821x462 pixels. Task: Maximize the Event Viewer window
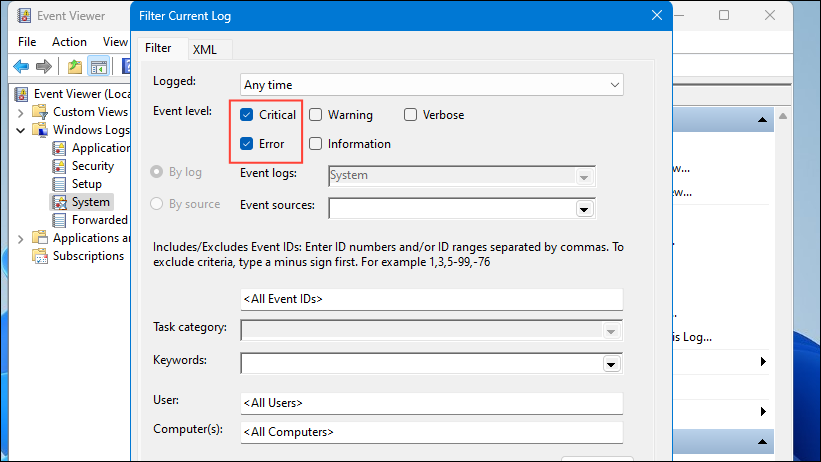[x=724, y=16]
